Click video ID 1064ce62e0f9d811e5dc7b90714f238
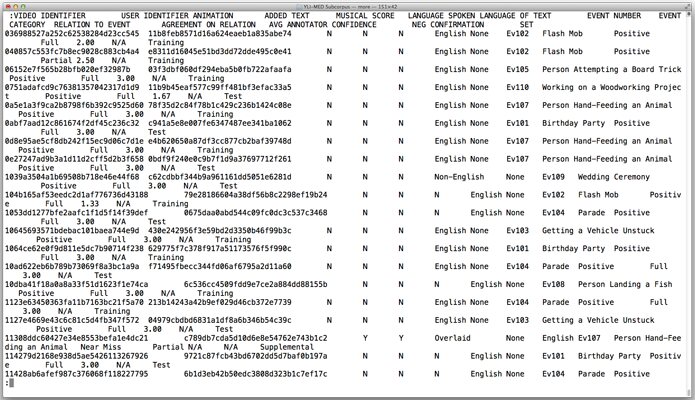 pos(74,248)
